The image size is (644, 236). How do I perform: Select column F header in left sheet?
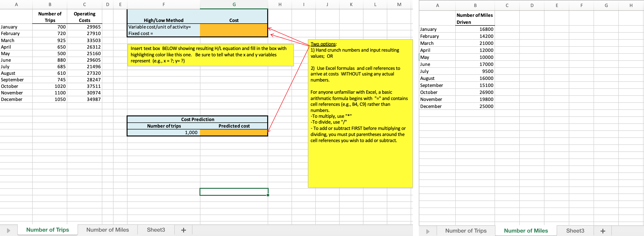164,4
